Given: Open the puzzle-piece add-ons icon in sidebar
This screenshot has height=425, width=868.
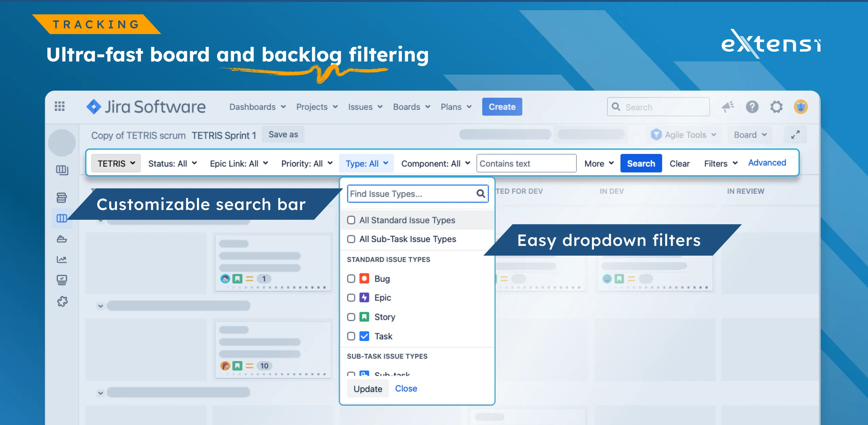Looking at the screenshot, I should coord(62,301).
